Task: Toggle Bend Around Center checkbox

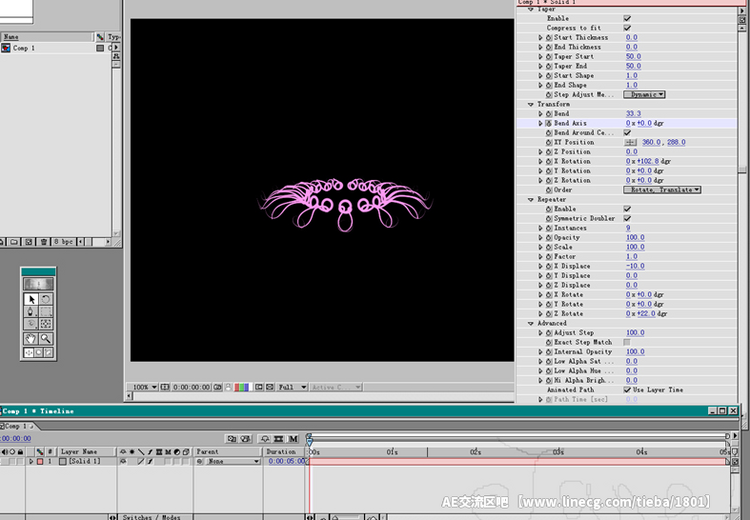Action: [627, 133]
